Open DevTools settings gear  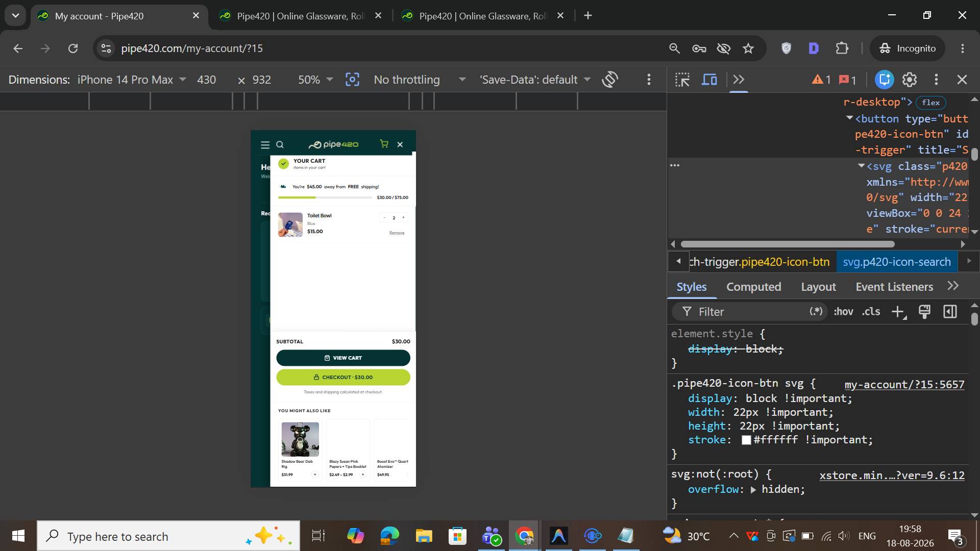coord(910,80)
